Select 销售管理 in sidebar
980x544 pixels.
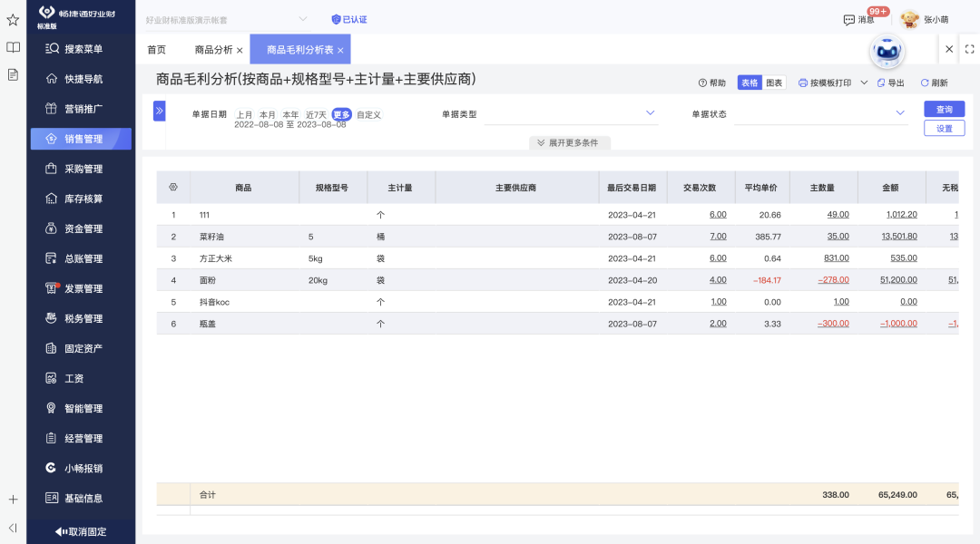(x=82, y=139)
